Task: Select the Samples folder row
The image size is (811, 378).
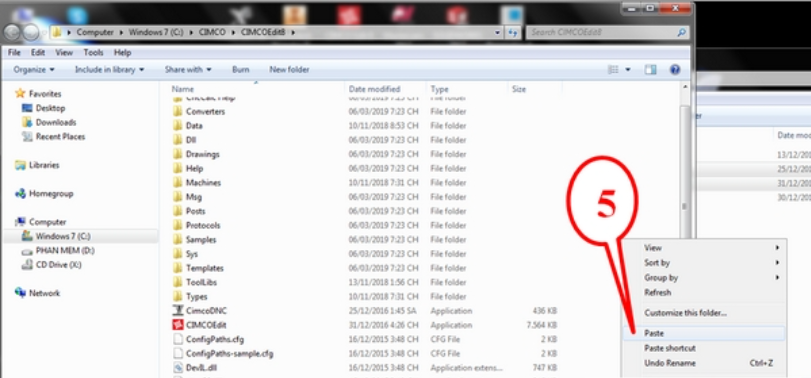Action: point(365,240)
